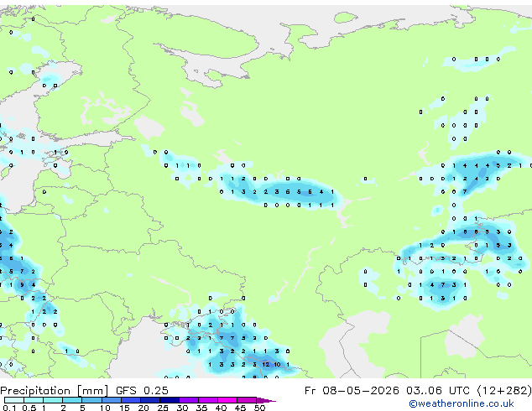Click the 0.1–0.5 mm palest legend swatch

[14, 400]
